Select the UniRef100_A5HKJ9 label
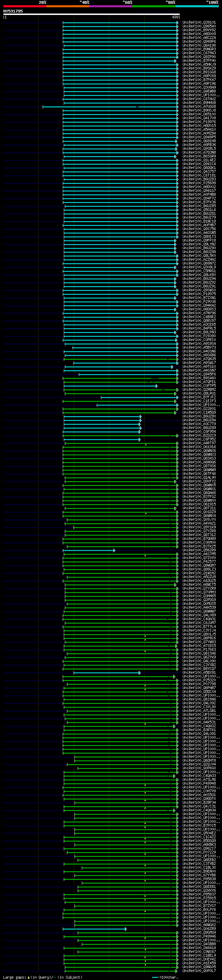 pos(199,64)
